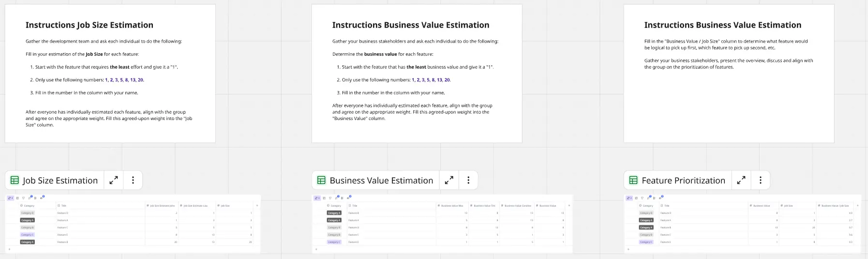Click the Business Value Estimation table icon

321,180
